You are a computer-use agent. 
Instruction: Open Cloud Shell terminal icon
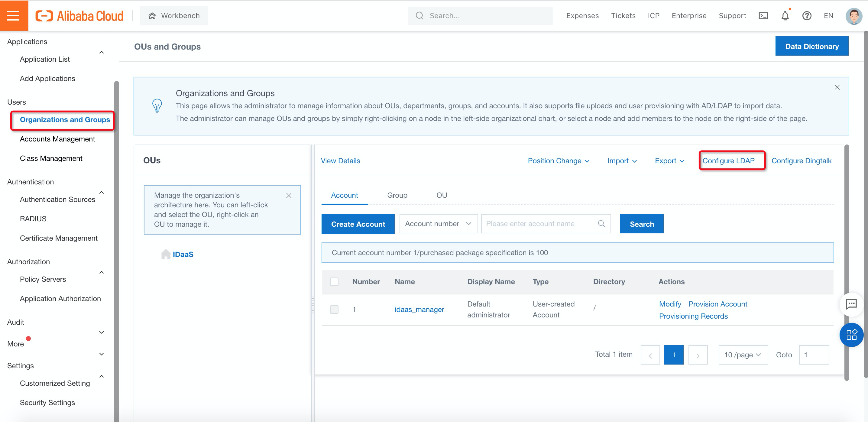[x=763, y=16]
